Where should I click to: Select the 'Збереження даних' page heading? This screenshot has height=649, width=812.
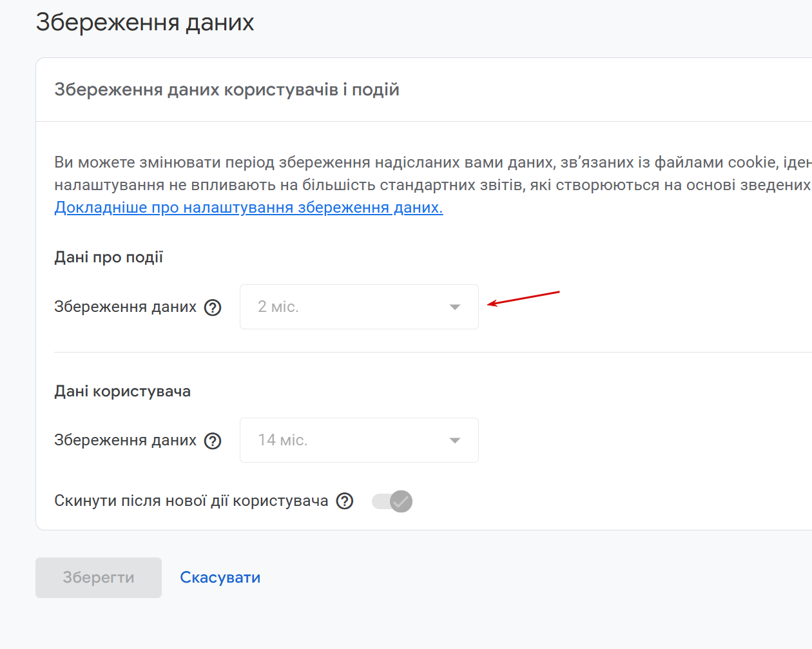pyautogui.click(x=145, y=23)
